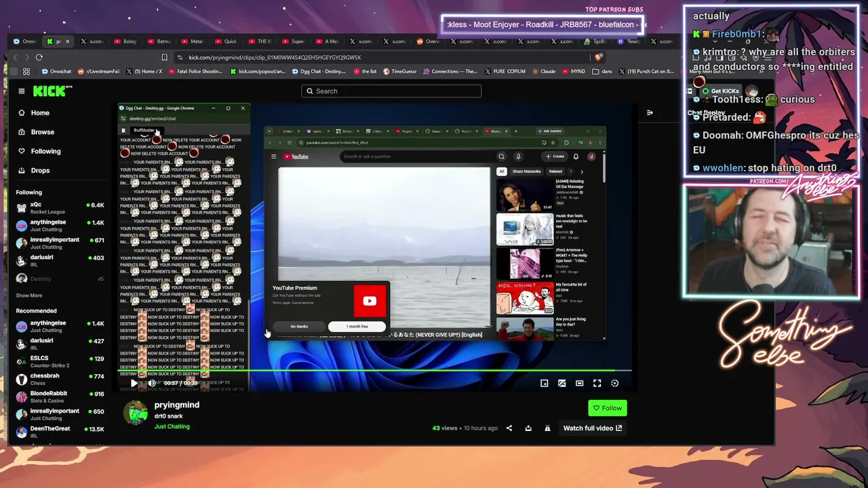Click the crossed-out picture icon in player controls
This screenshot has height=488, width=868.
[x=561, y=383]
